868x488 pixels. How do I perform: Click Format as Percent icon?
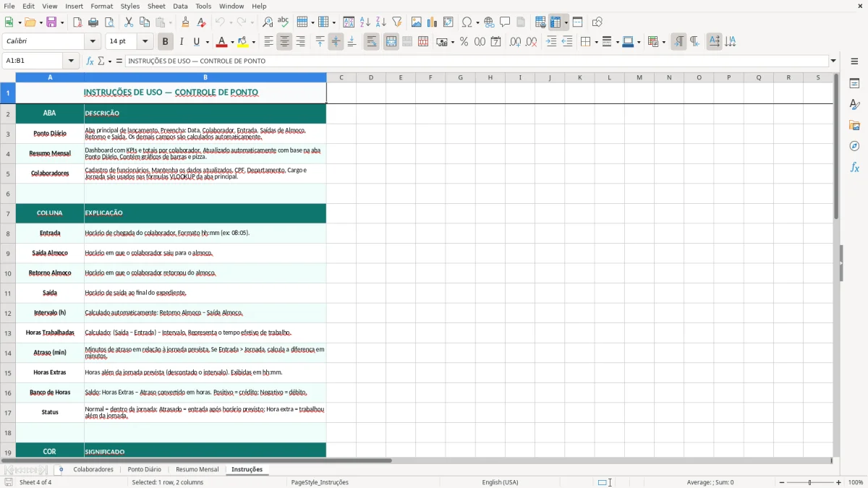coord(464,42)
